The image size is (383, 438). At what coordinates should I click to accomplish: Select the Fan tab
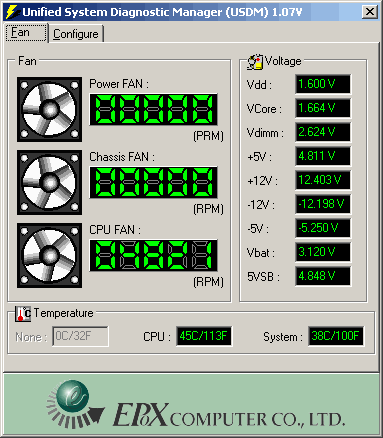point(26,32)
